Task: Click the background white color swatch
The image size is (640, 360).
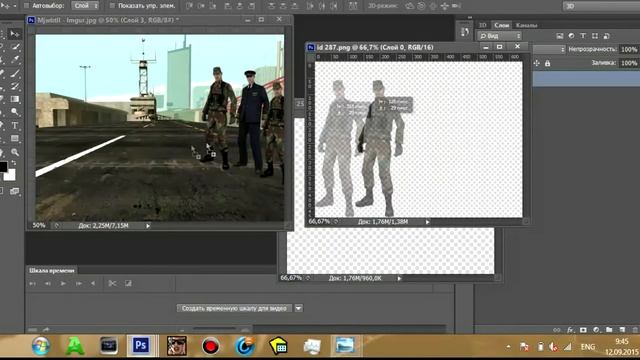Action: tap(9, 175)
